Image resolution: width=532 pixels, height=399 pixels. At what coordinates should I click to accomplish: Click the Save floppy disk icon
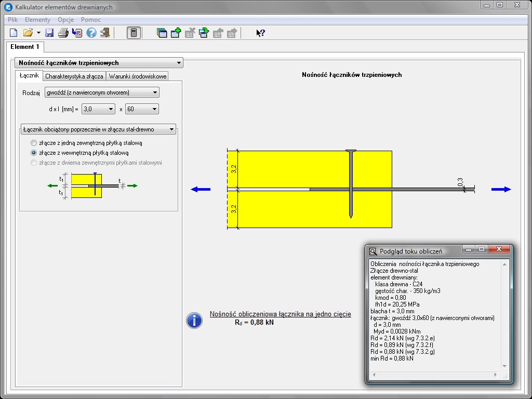(50, 33)
